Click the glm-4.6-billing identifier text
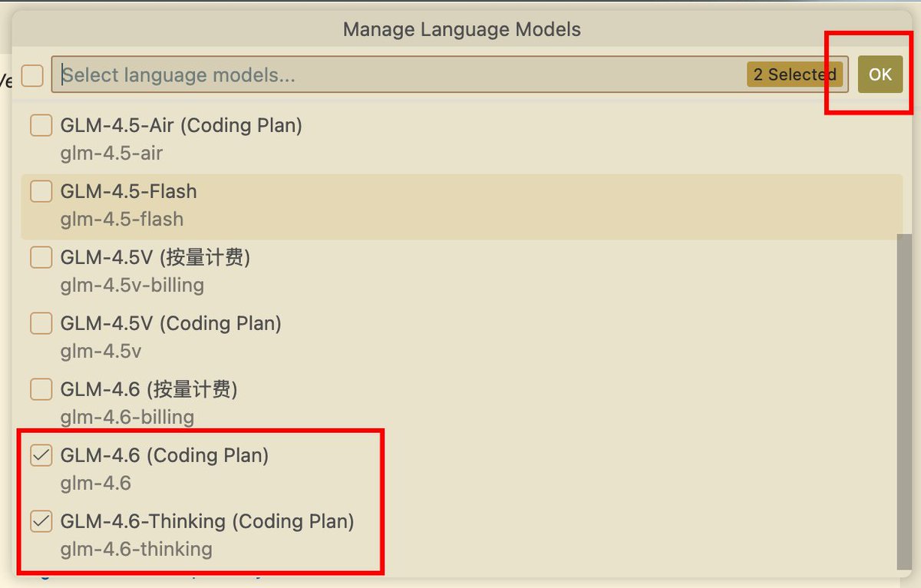This screenshot has width=921, height=588. coord(127,417)
